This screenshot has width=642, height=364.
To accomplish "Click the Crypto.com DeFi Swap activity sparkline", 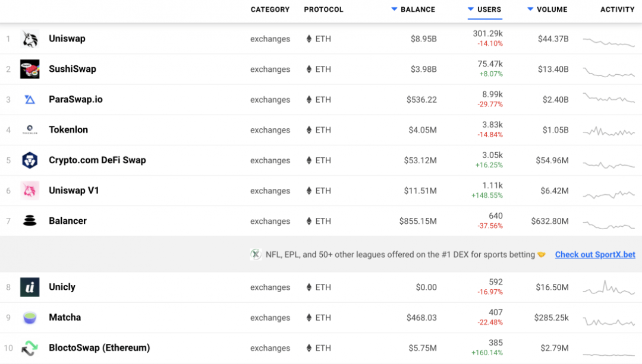I will point(609,165).
